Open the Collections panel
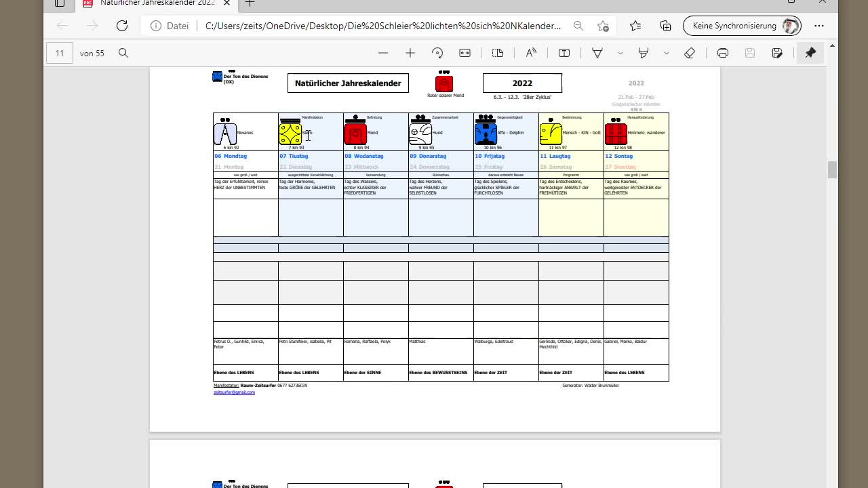The height and width of the screenshot is (488, 868). pyautogui.click(x=665, y=26)
